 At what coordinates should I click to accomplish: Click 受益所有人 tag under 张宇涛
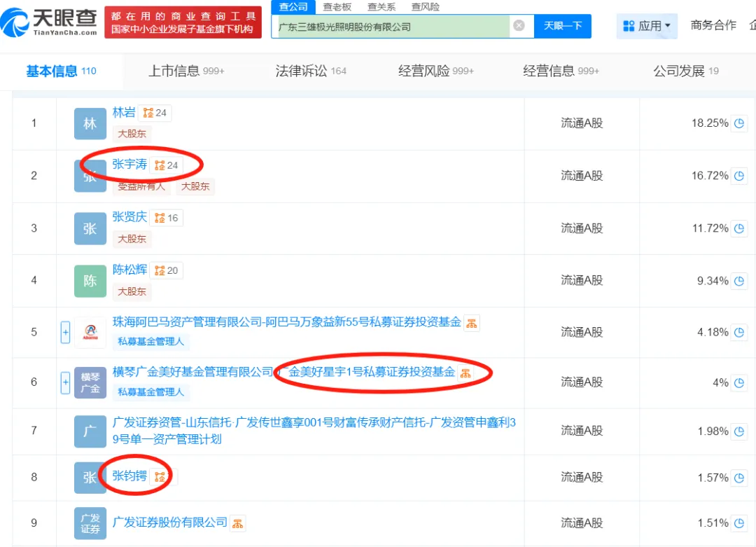pyautogui.click(x=141, y=187)
